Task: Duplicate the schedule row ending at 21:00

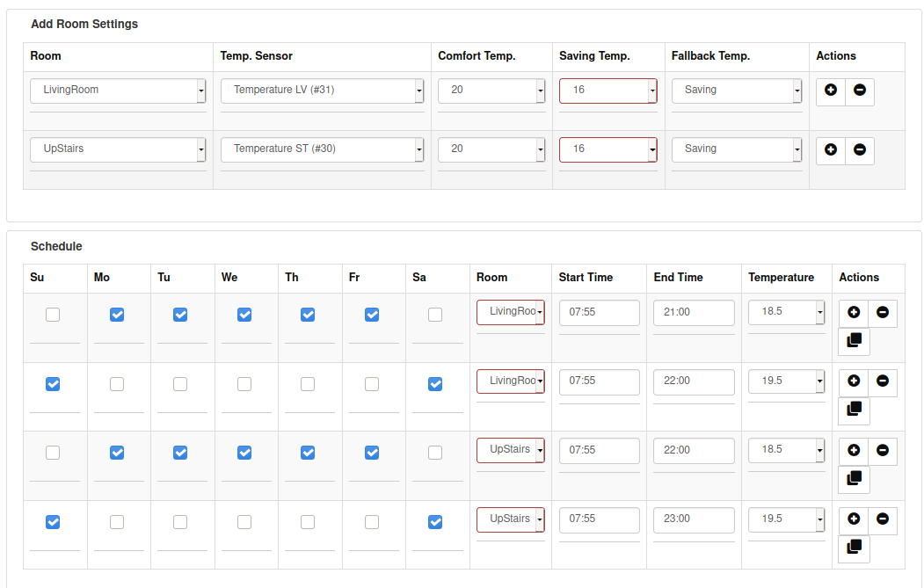Action: 854,341
